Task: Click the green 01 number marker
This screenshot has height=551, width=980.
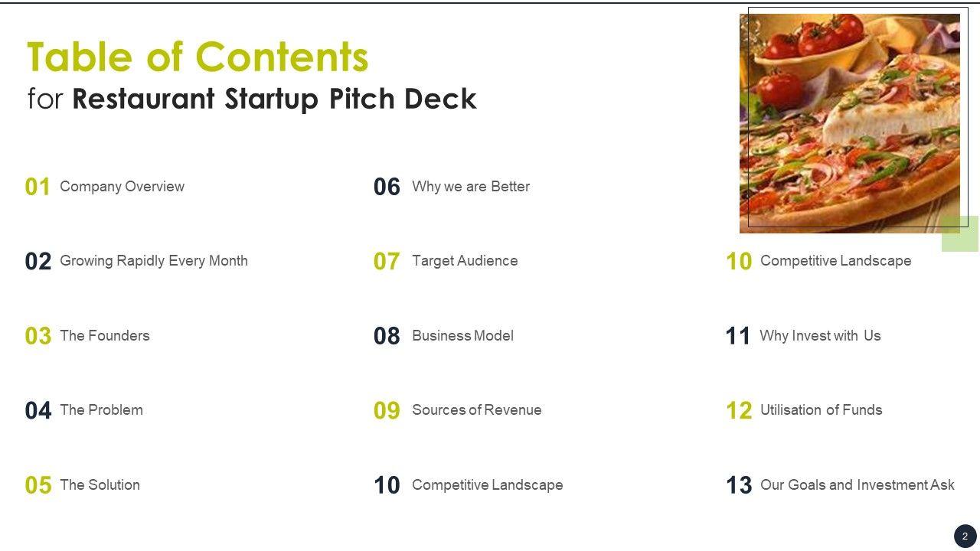Action: pyautogui.click(x=38, y=187)
